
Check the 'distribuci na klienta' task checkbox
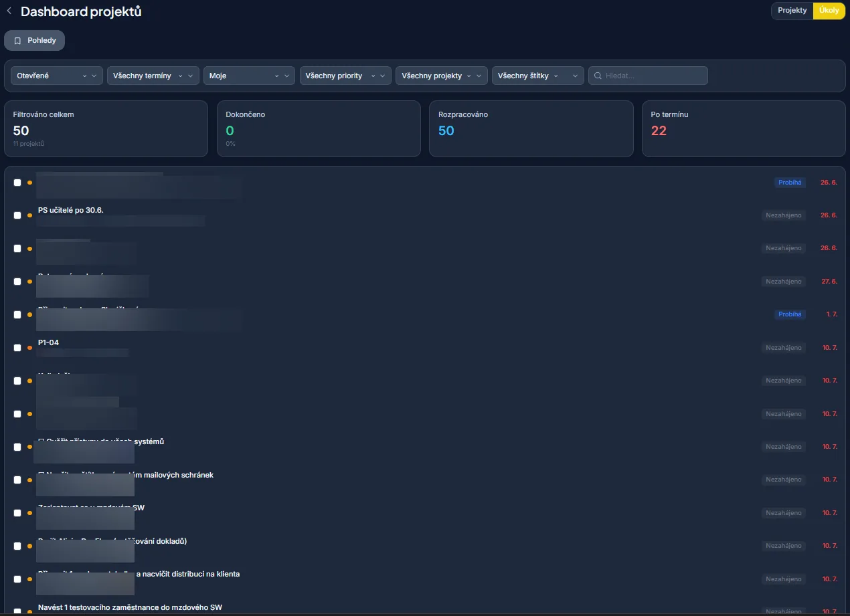(17, 579)
